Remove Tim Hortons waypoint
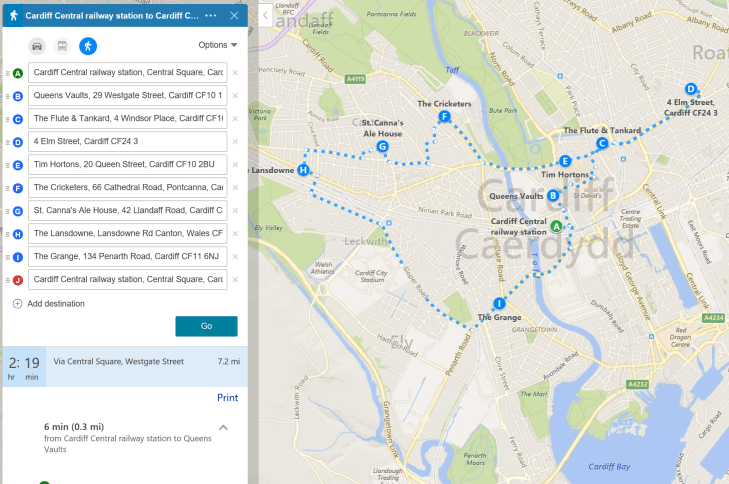This screenshot has height=484, width=729. click(235, 165)
